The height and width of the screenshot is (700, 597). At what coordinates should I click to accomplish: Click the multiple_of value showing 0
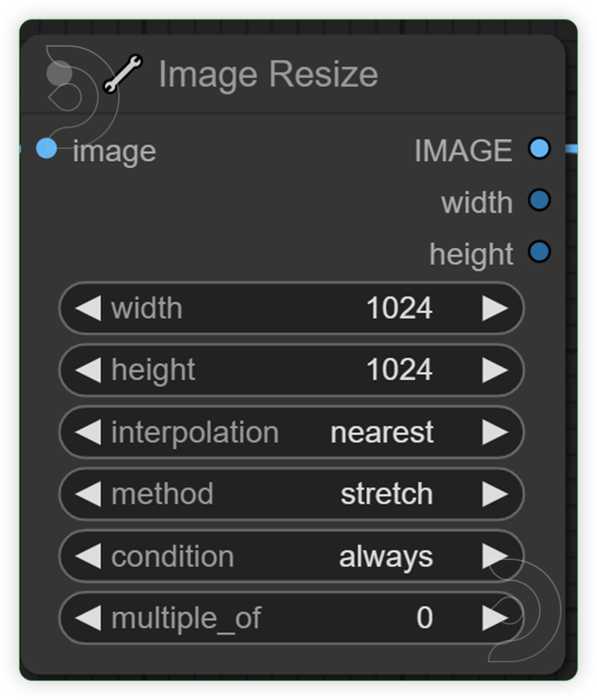point(425,618)
